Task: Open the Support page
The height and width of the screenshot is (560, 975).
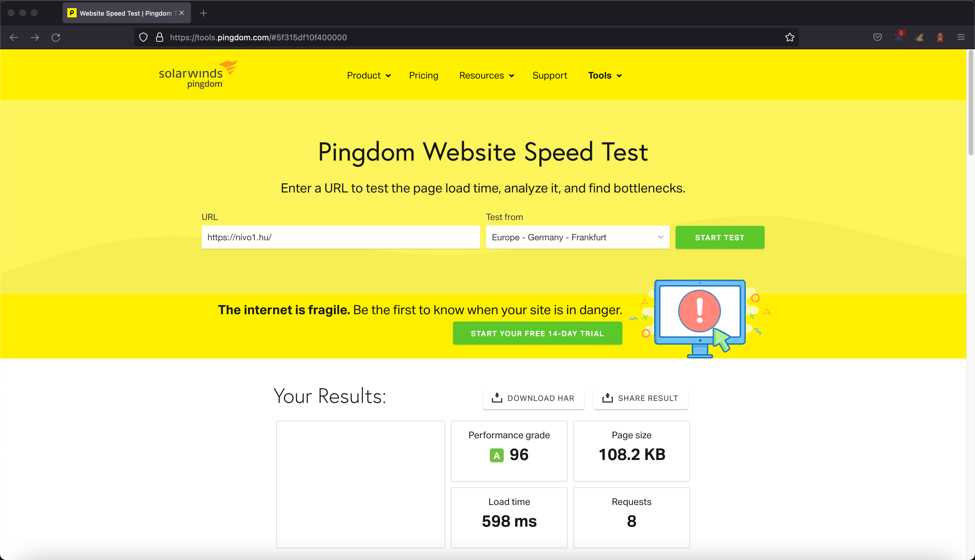Action: click(x=549, y=75)
